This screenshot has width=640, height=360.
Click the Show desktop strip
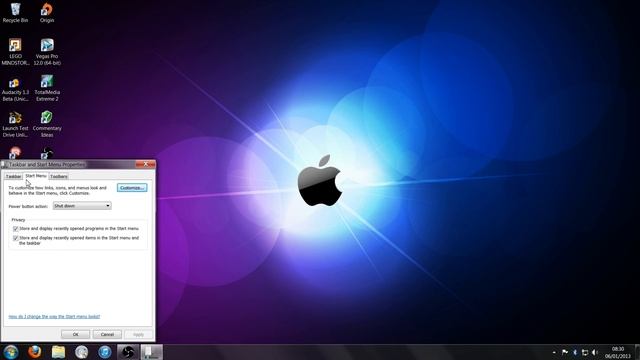(x=637, y=352)
